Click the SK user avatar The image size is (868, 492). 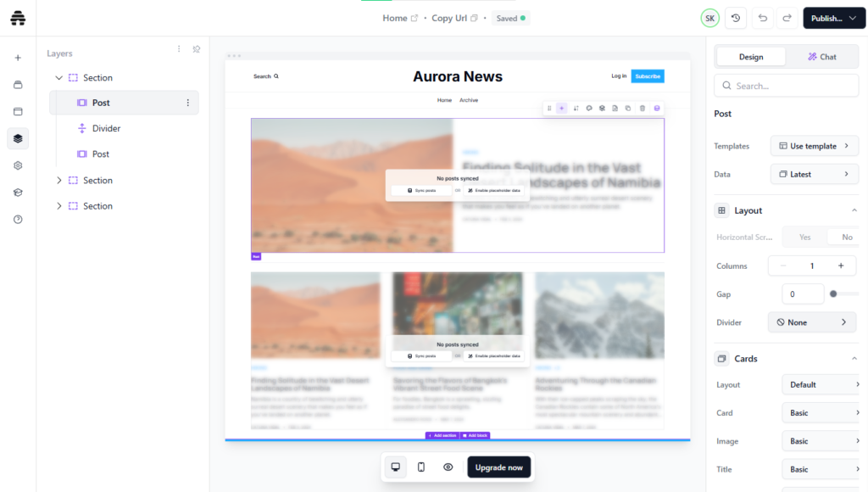pyautogui.click(x=709, y=18)
